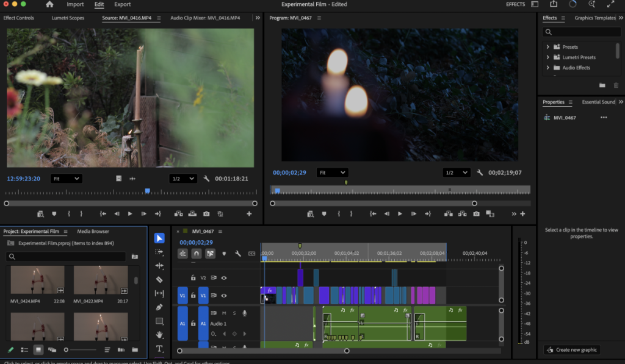Screen dimensions: 625x364
Task: Open the Home screen icon
Action: click(x=49, y=4)
